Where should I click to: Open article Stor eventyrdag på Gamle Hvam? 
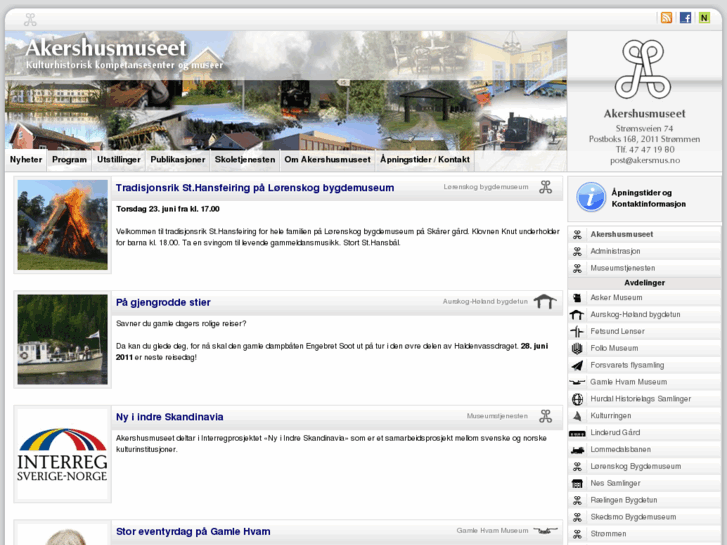click(193, 532)
